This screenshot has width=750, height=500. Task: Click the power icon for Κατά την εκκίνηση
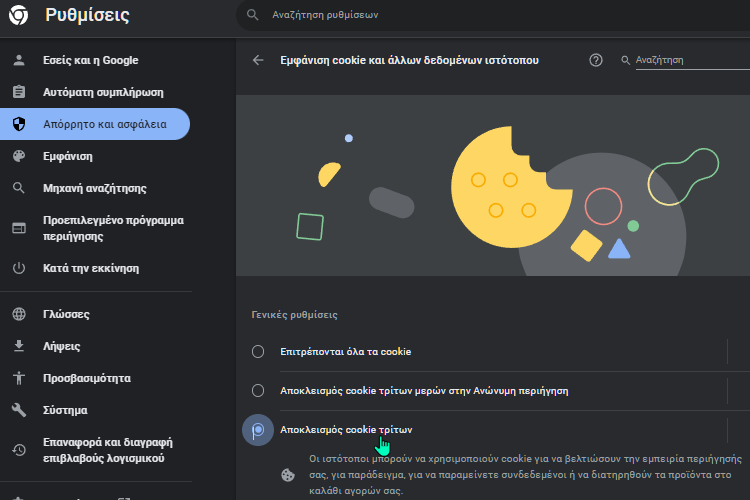[19, 268]
